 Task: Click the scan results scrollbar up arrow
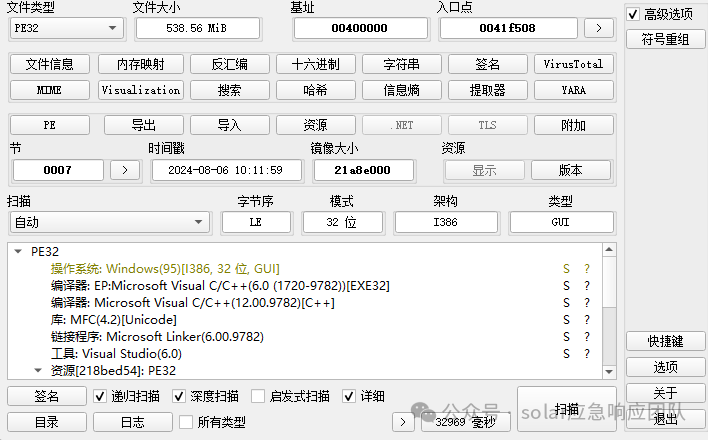609,249
